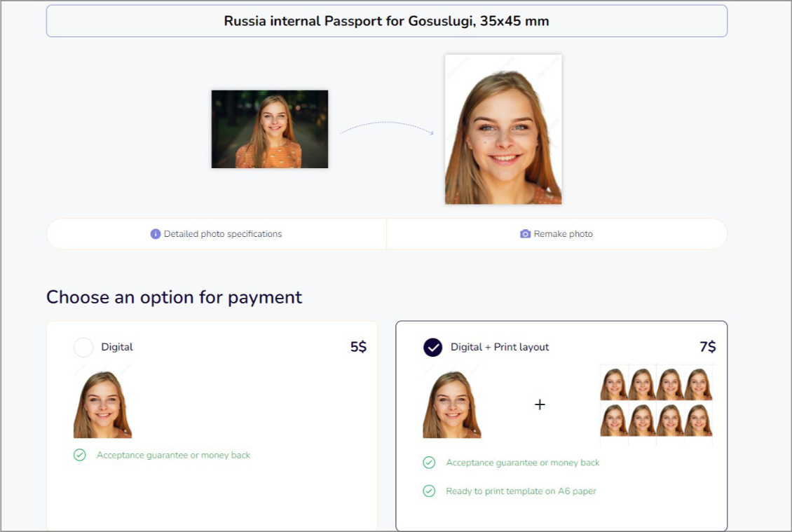Viewport: 792px width, 532px height.
Task: Click 'Ready to print template on A6 paper'
Action: (521, 491)
